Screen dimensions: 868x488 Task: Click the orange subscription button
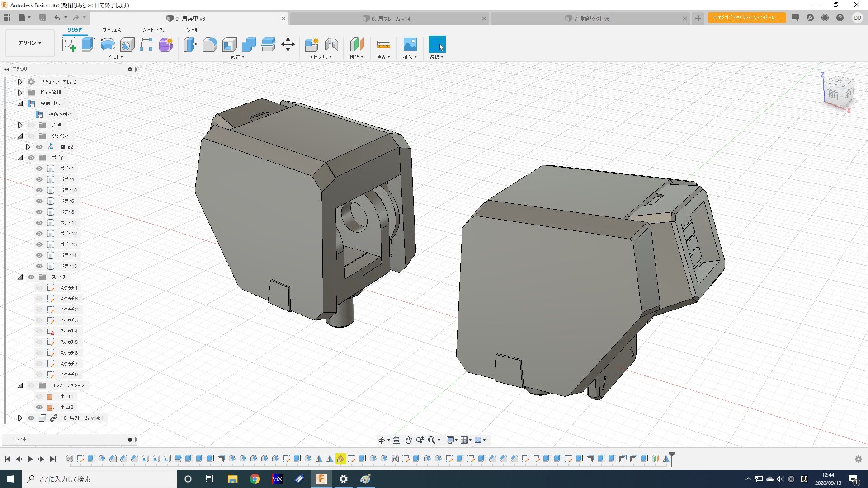pyautogui.click(x=746, y=18)
